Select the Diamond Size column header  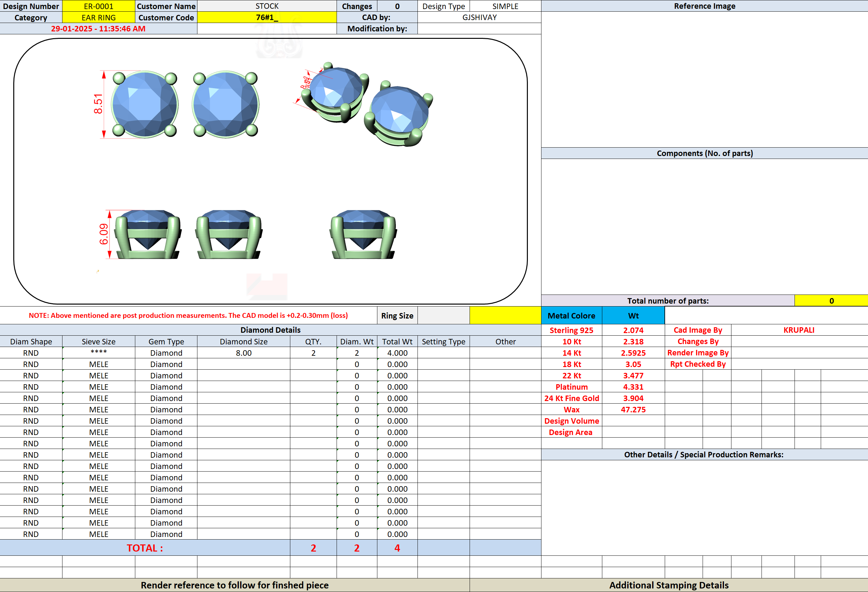243,341
